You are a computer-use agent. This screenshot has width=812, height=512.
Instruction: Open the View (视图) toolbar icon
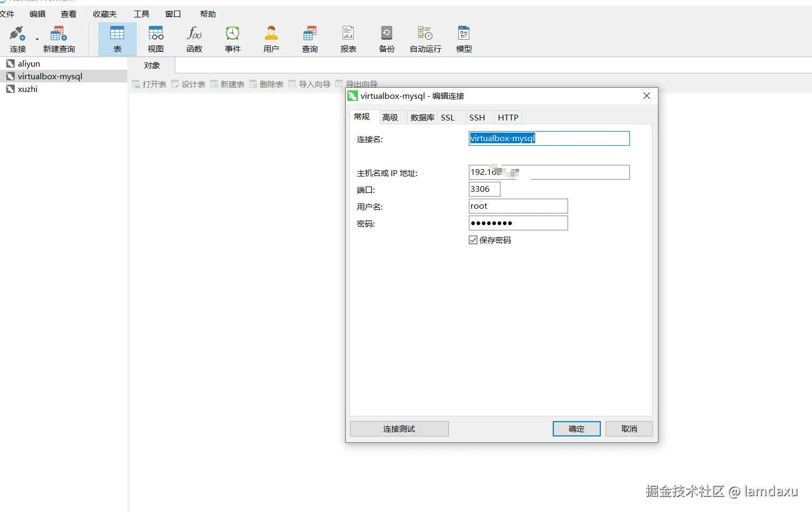(156, 39)
